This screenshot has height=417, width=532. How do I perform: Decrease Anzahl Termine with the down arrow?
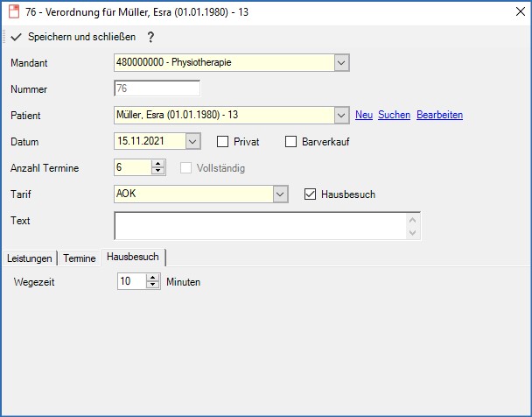pos(157,172)
